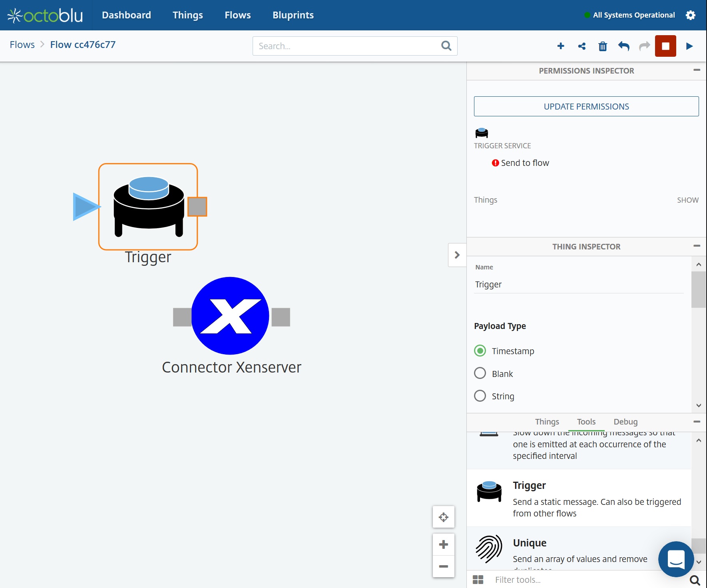Click the Update Permissions button
The image size is (707, 588).
[586, 106]
